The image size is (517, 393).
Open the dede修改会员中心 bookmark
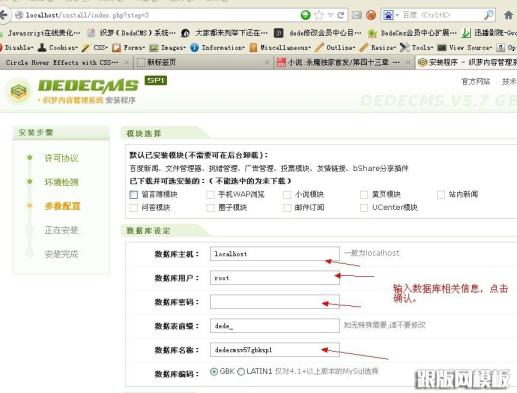[x=318, y=33]
